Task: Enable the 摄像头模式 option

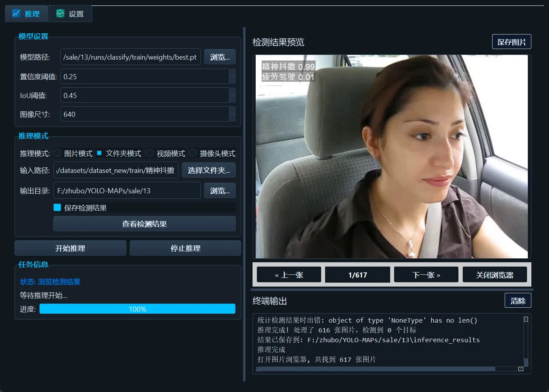Action: tap(193, 153)
